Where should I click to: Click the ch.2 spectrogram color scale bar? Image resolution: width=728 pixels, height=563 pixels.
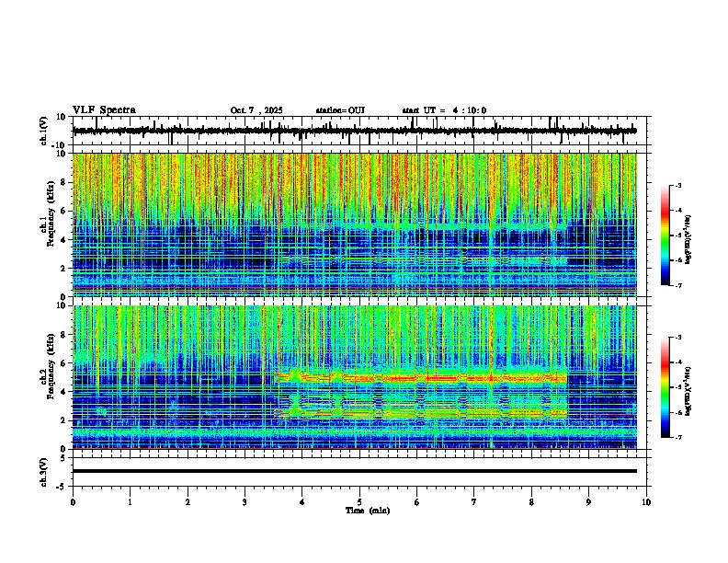tap(665, 387)
